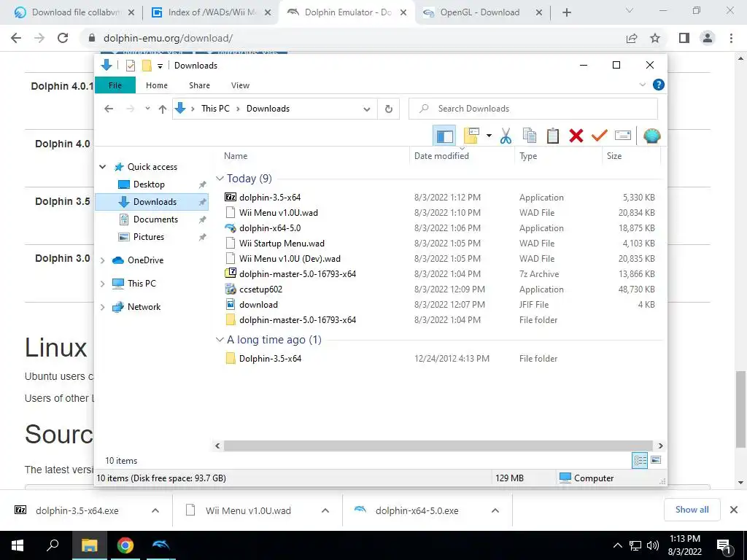
Task: Click the red X delete icon
Action: tap(576, 136)
